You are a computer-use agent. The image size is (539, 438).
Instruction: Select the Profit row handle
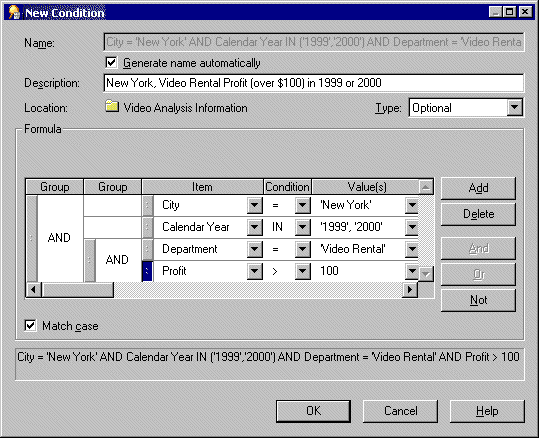click(x=147, y=271)
